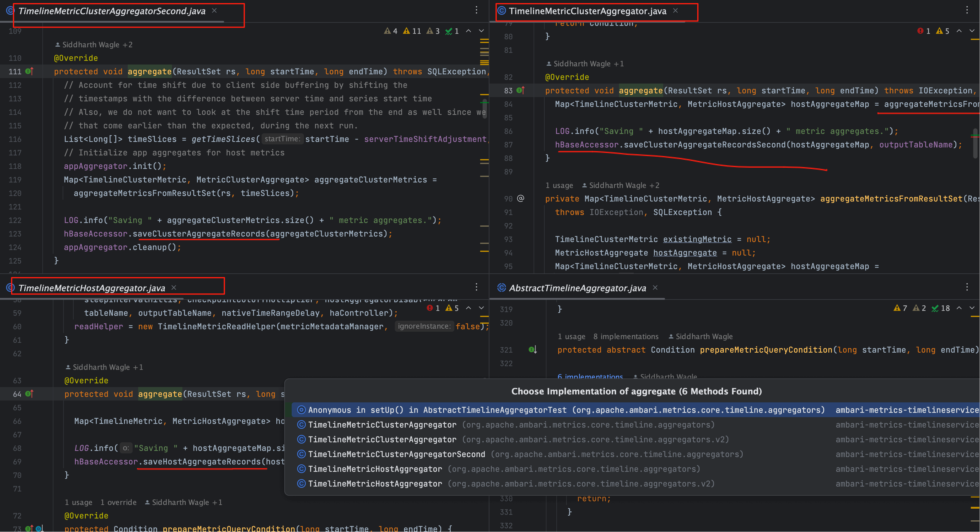
Task: Go to previous problem in AbstractTimelineAggregator editor
Action: click(x=959, y=308)
